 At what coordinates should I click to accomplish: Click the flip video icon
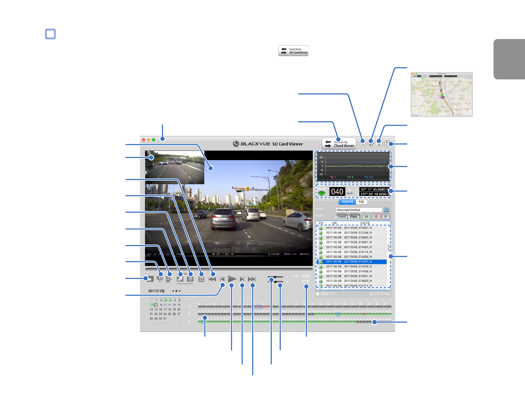point(160,279)
